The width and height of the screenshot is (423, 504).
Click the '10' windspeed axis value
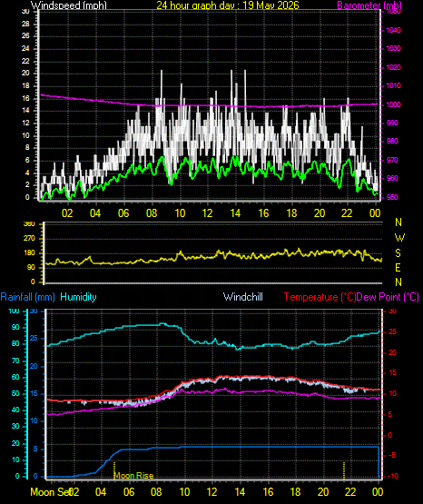click(x=25, y=135)
